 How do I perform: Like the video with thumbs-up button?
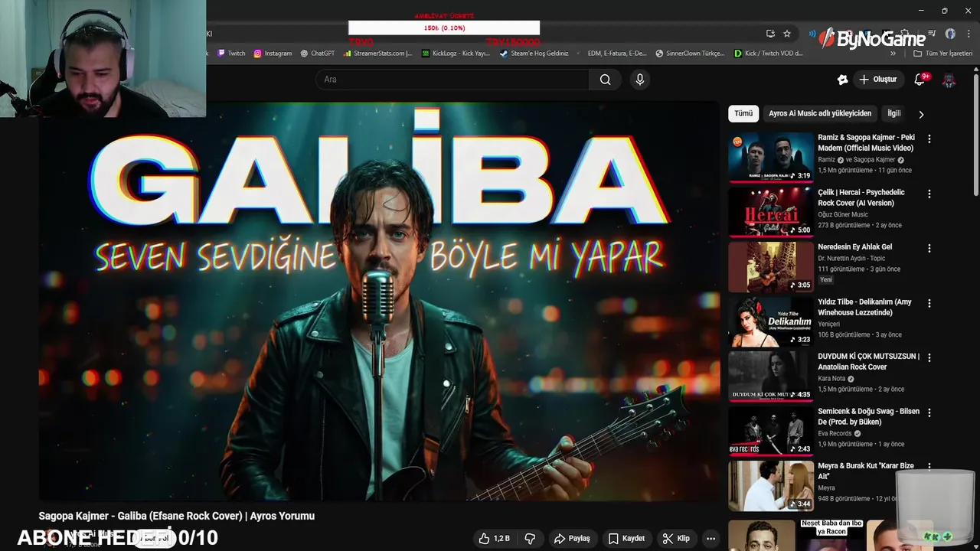coord(494,539)
